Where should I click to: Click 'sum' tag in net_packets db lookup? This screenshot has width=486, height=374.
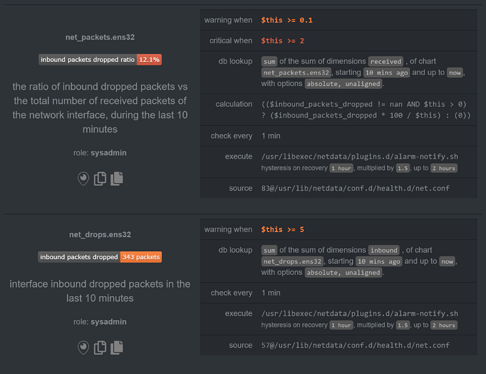pyautogui.click(x=269, y=61)
